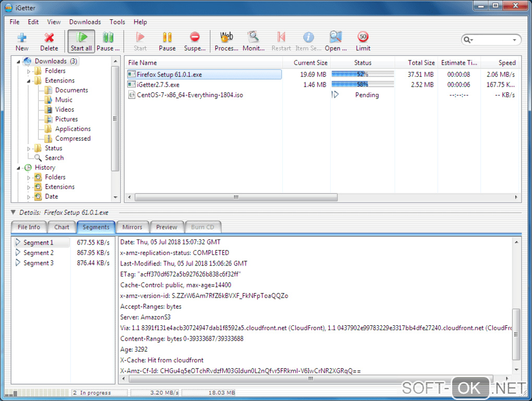Collapse the Downloads tree node
The image size is (532, 401).
(18, 62)
